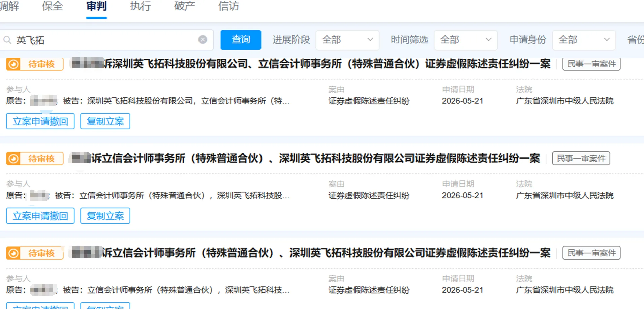Click the first case's 2026-05-21 date

462,101
